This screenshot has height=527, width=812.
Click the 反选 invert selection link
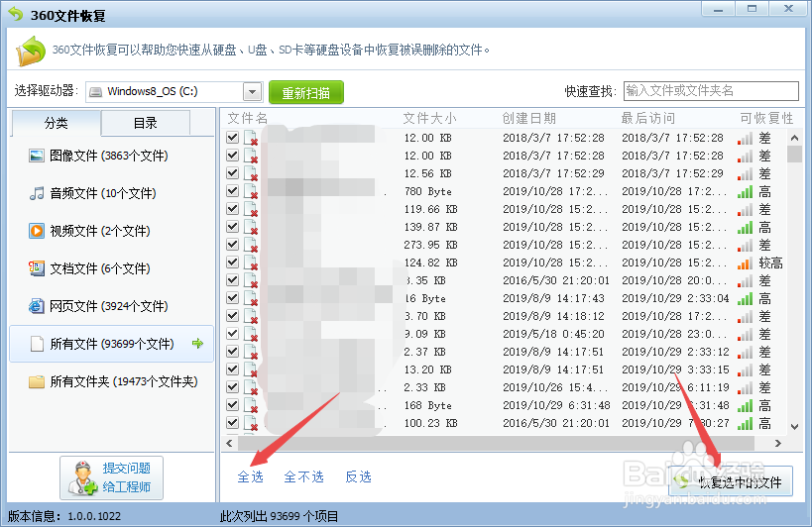coord(358,476)
